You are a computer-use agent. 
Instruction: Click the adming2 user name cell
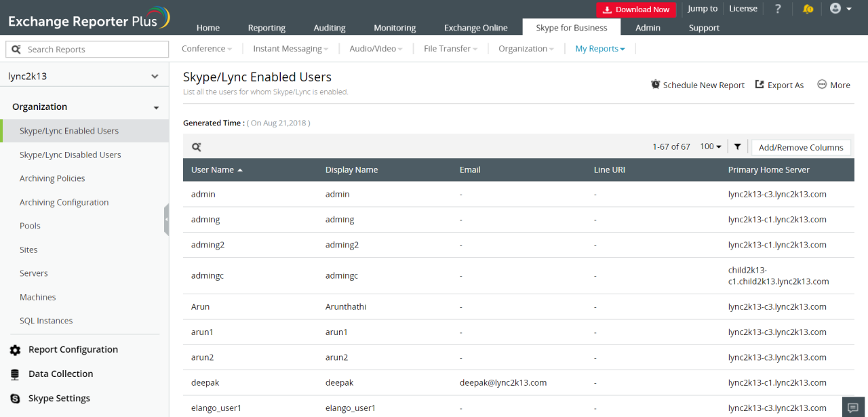[x=208, y=245]
